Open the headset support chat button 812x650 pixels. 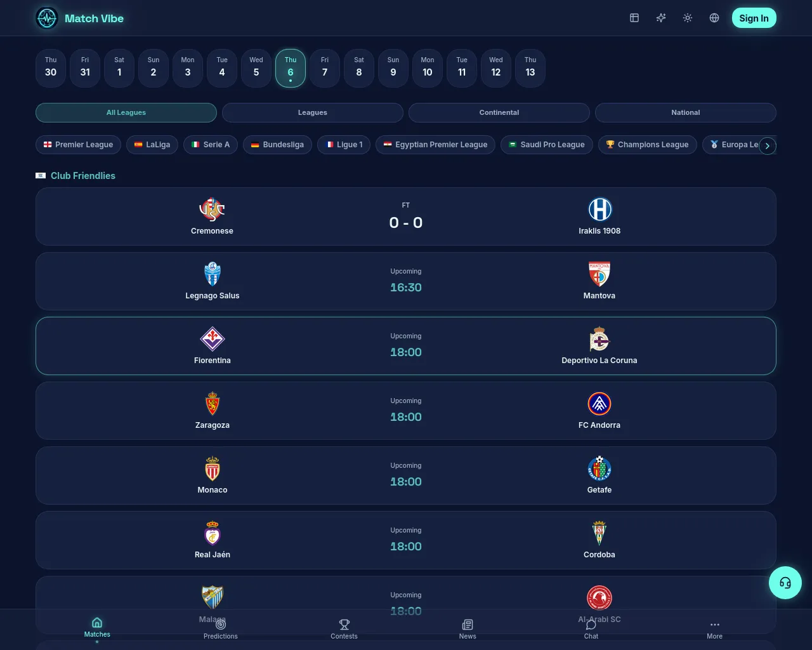pos(785,583)
